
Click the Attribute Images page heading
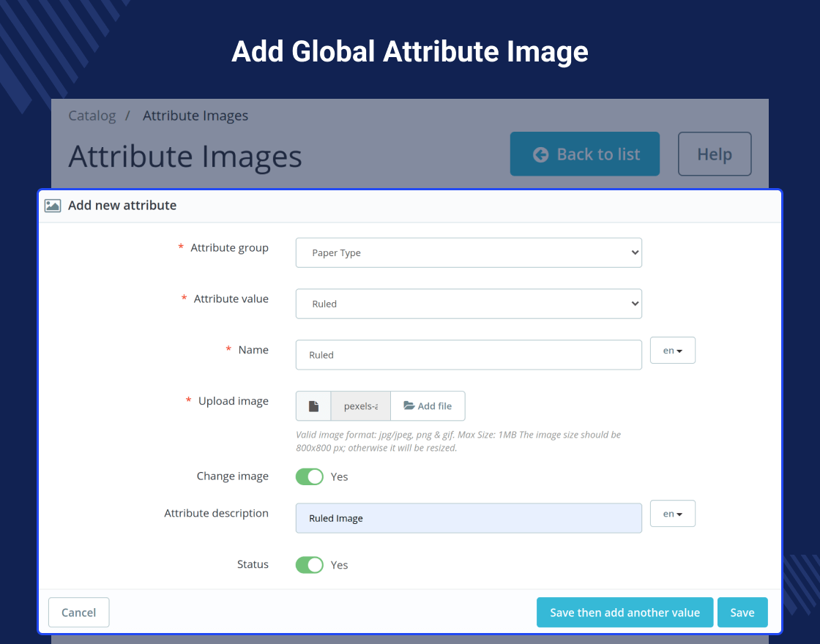185,157
